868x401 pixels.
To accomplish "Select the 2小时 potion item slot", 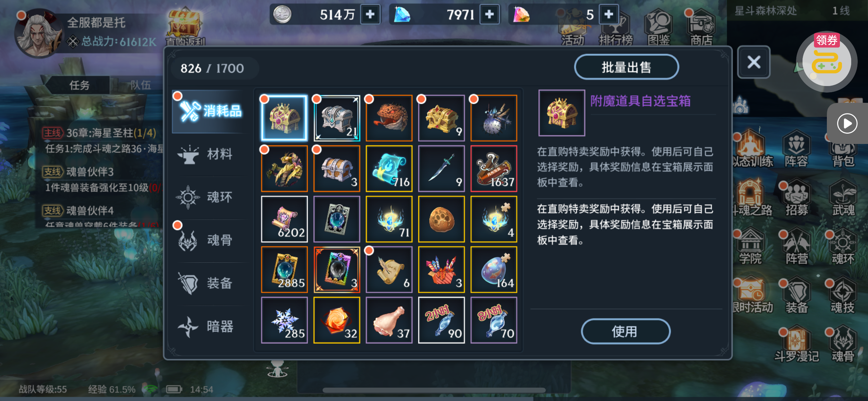I will click(442, 320).
